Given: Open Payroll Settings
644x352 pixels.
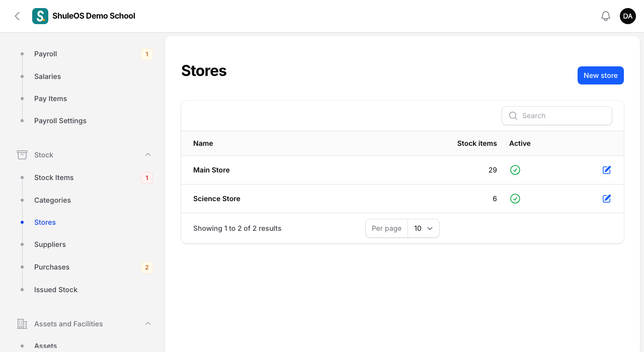Looking at the screenshot, I should point(60,121).
